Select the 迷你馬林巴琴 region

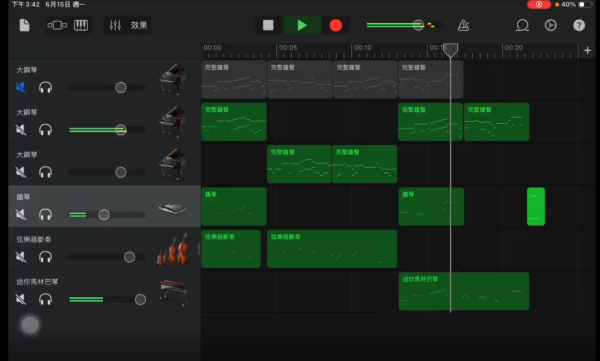pos(464,291)
